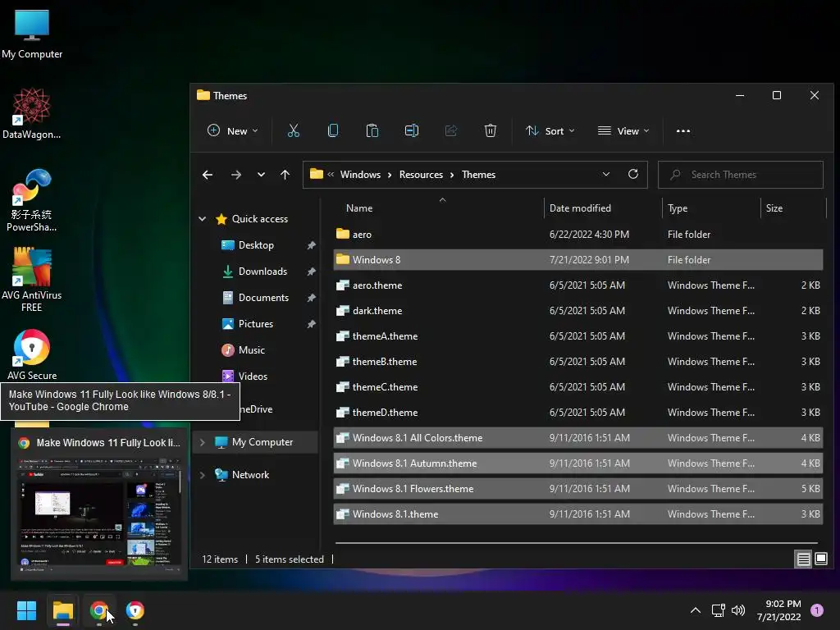Collapse the Quick access tree node
This screenshot has width=840, height=630.
203,218
